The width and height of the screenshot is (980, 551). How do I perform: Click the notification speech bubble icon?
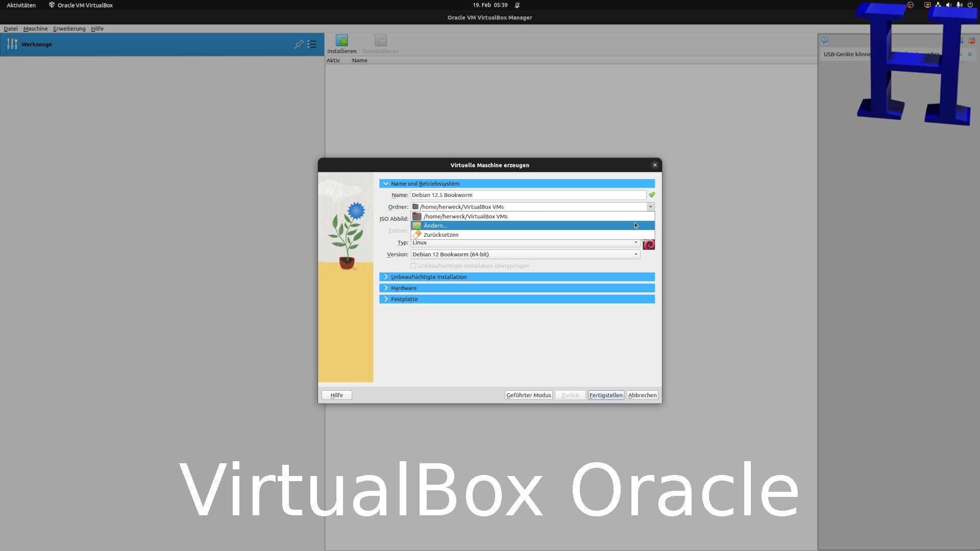coord(825,40)
